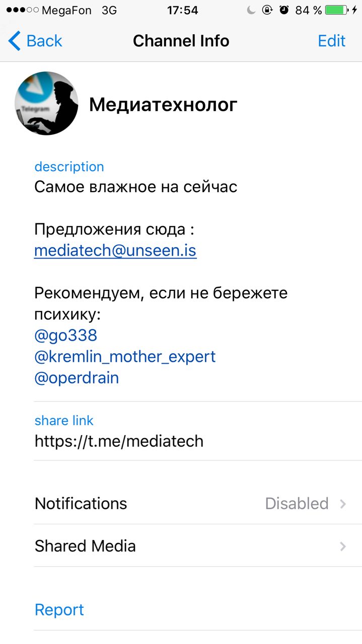
Task: Open the Edit channel option
Action: (331, 41)
